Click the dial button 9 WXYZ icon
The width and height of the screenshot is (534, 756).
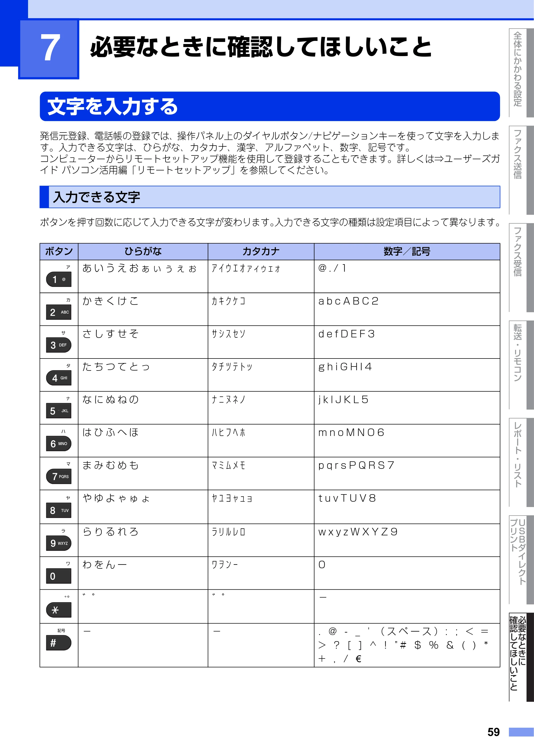(x=59, y=543)
